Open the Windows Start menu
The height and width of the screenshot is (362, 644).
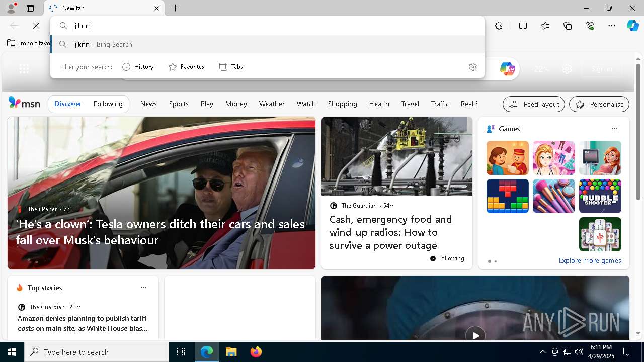[x=12, y=352]
